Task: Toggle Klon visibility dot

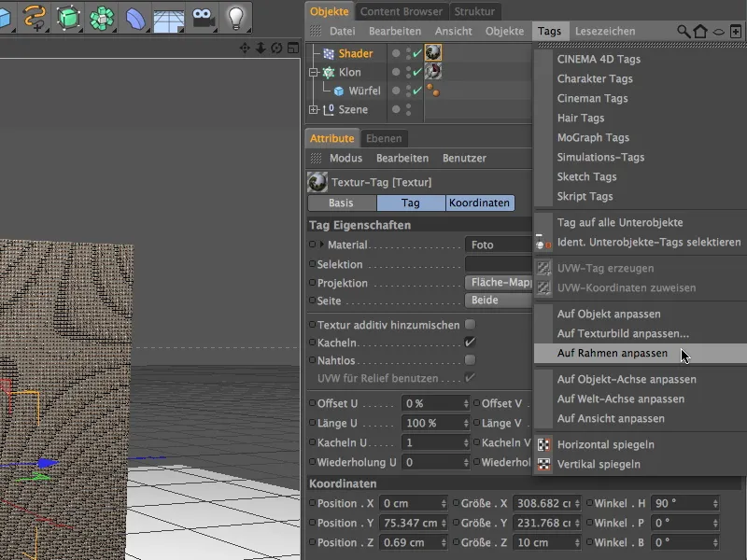Action: [x=396, y=72]
